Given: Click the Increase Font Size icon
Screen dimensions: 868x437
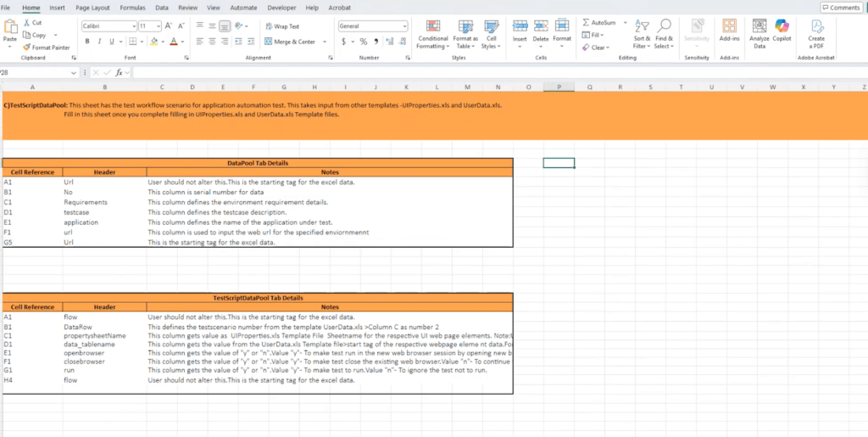Looking at the screenshot, I should (x=169, y=26).
